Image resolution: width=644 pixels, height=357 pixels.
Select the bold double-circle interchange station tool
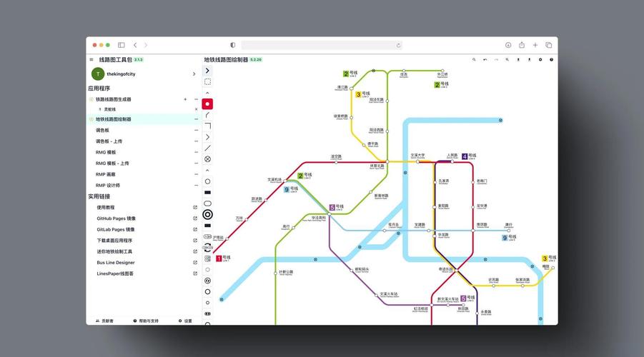pyautogui.click(x=207, y=215)
